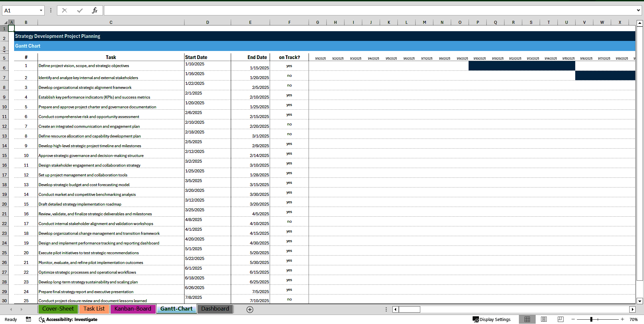Toggle cell F7 on Track to yes
This screenshot has width=644, height=324.
pos(289,75)
